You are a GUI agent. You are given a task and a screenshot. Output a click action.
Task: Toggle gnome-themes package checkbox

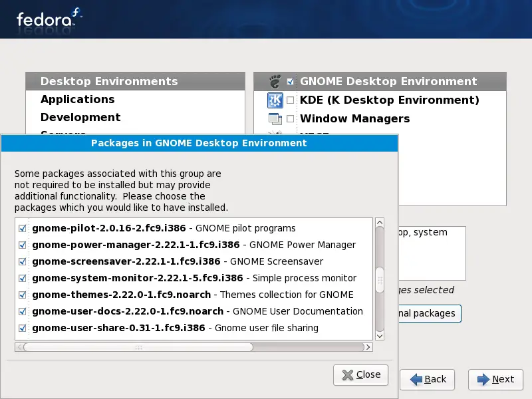pos(23,295)
